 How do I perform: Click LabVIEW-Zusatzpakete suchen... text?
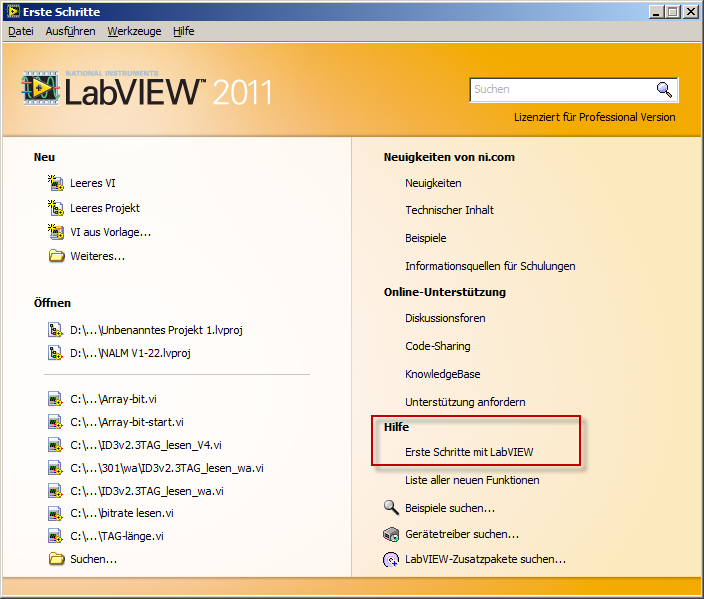485,559
